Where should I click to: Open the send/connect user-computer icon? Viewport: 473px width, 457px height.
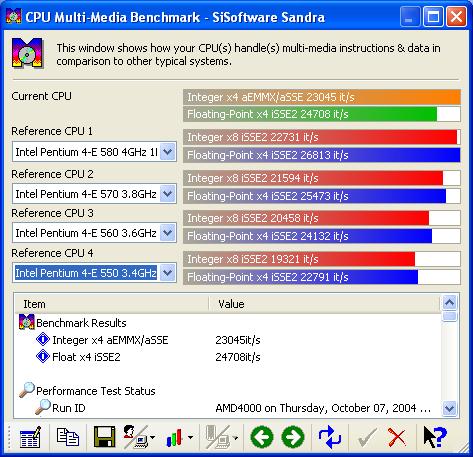[x=135, y=437]
